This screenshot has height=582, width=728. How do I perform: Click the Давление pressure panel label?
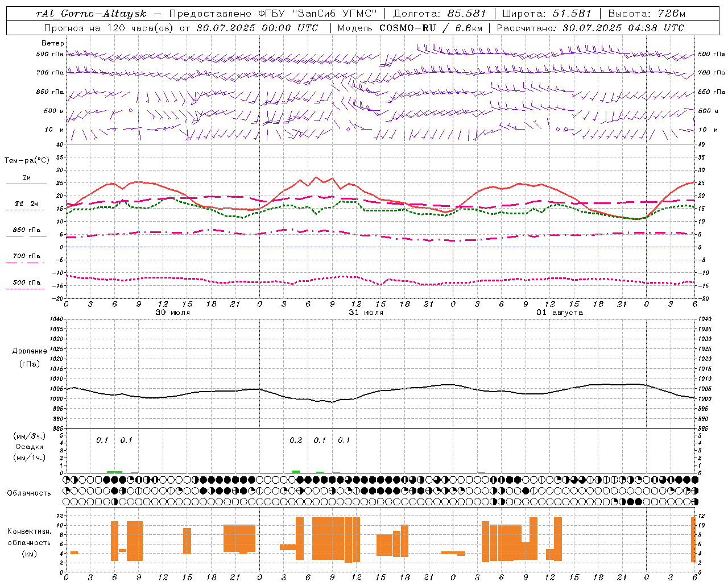(x=30, y=351)
